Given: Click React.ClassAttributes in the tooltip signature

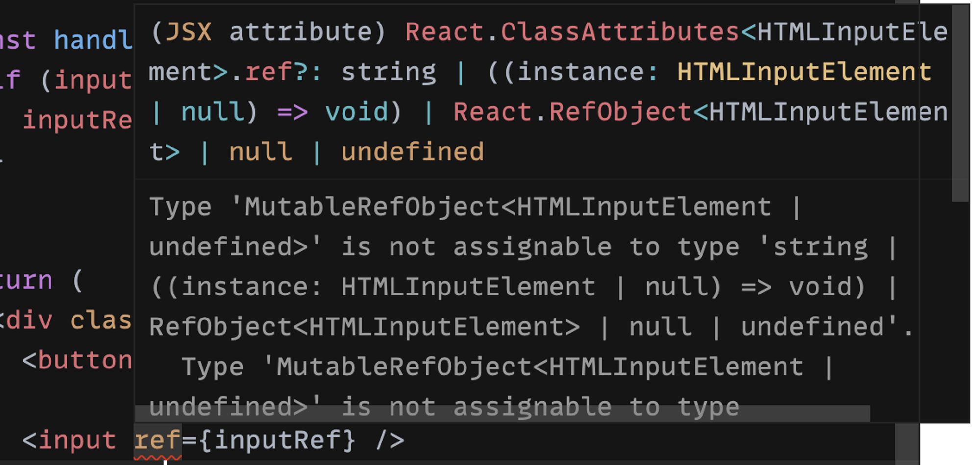Looking at the screenshot, I should (x=572, y=32).
